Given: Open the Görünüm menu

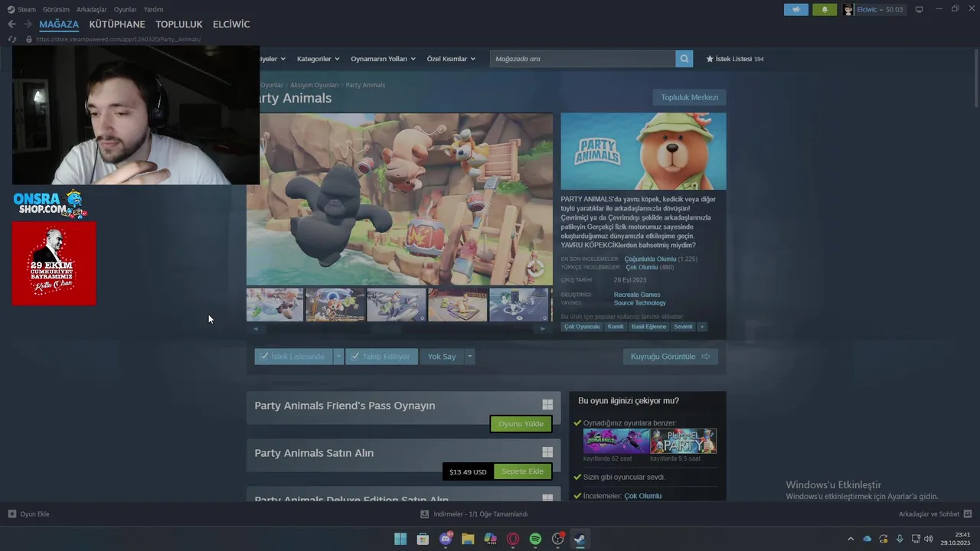Looking at the screenshot, I should 56,9.
